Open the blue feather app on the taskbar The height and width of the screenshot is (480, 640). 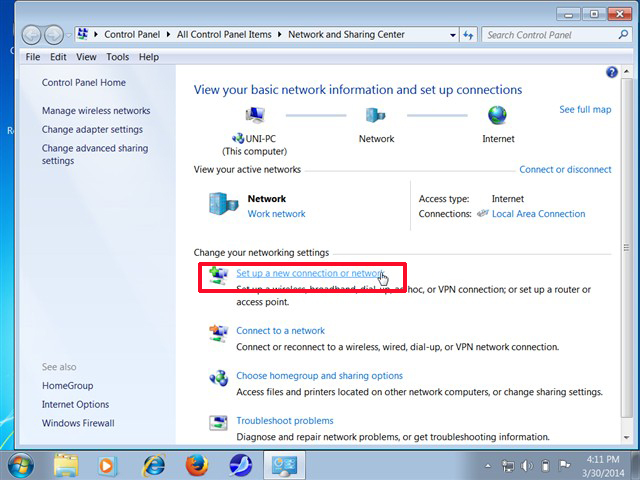click(x=241, y=465)
